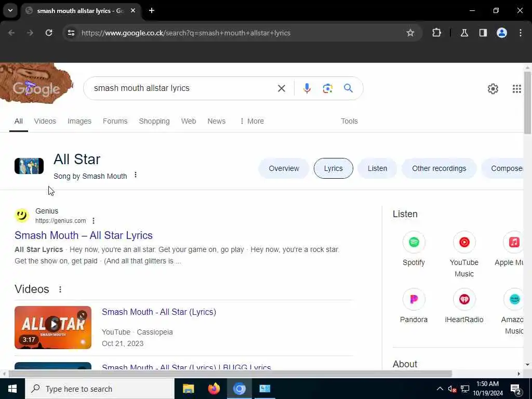
Task: Click the Google doodle logo
Action: coord(36,84)
